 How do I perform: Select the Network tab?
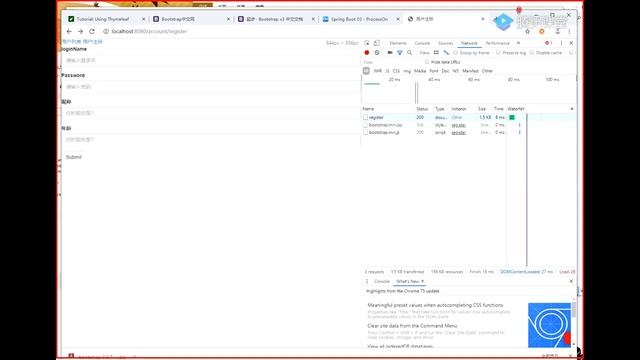[x=469, y=43]
